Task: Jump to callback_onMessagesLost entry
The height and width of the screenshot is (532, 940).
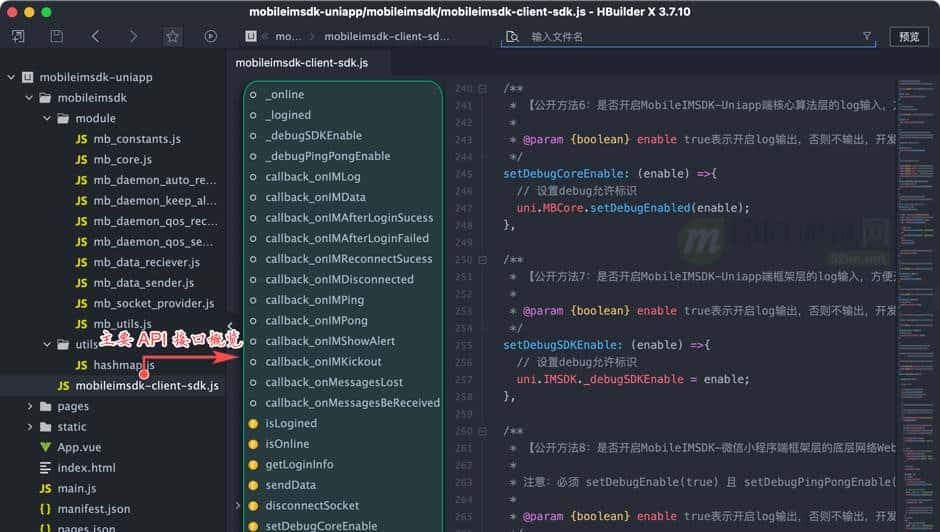Action: (x=334, y=382)
